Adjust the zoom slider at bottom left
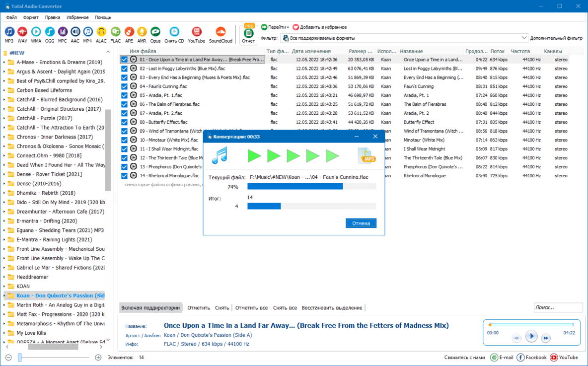The height and width of the screenshot is (366, 588). (x=20, y=358)
